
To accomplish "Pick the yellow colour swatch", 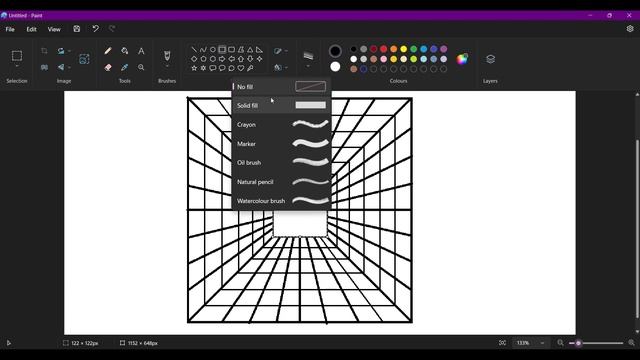I will click(403, 49).
